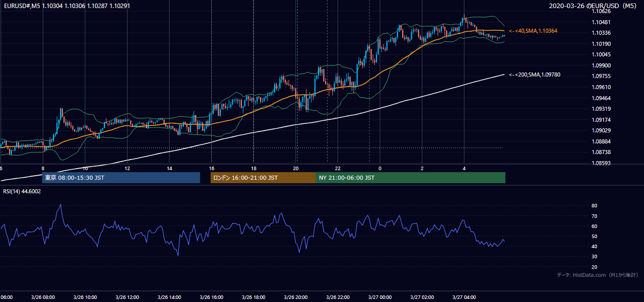Screen dimensions: 644x302
Task: Click the 3/26 22:00 date label
Action: 338,297
